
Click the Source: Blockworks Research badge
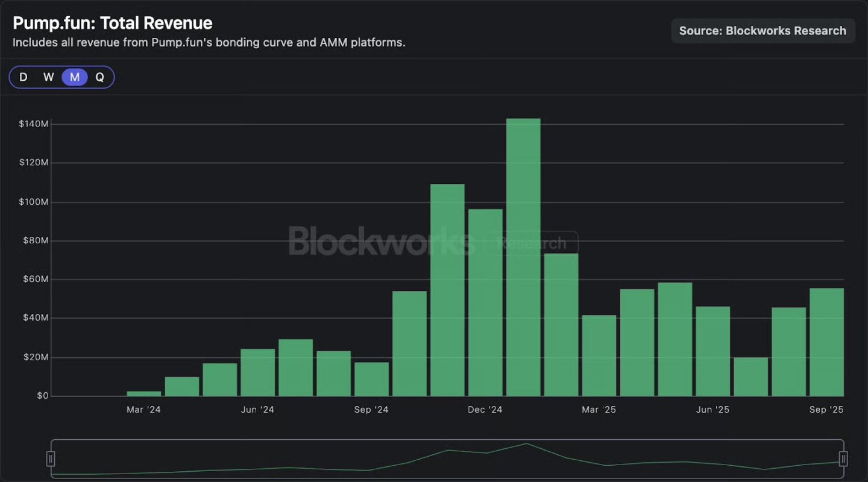coord(763,31)
